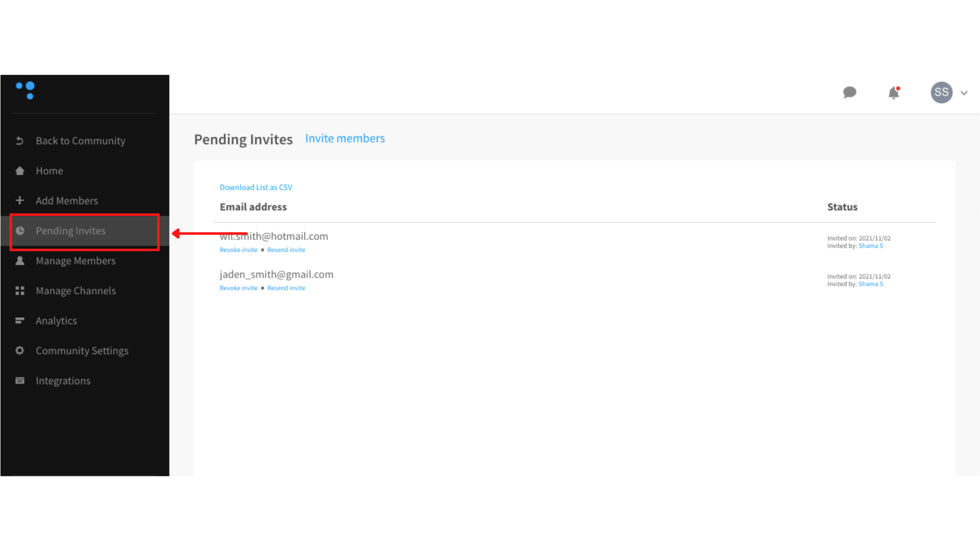980x551 pixels.
Task: Select the Pending Invites tab
Action: pos(69,230)
